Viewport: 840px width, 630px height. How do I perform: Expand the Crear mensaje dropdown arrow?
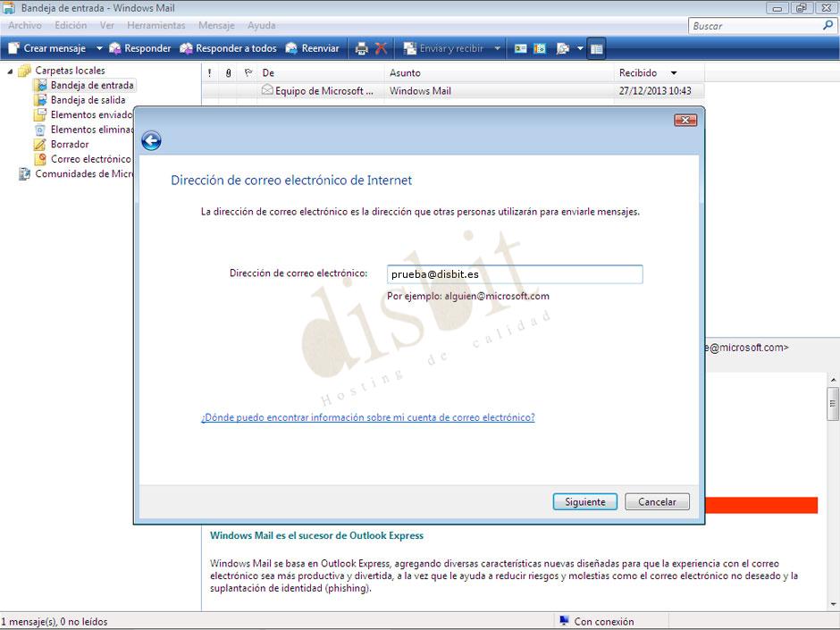[x=98, y=48]
